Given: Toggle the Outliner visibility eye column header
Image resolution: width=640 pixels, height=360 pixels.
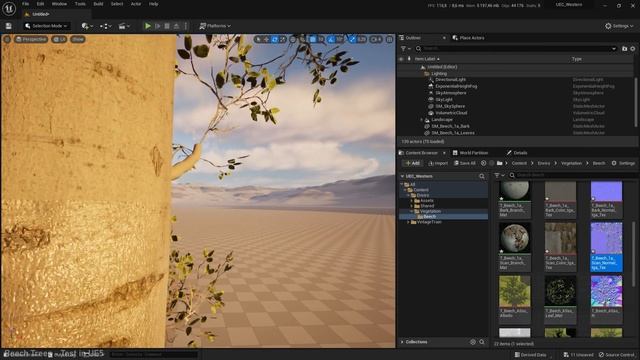Looking at the screenshot, I should pyautogui.click(x=401, y=59).
